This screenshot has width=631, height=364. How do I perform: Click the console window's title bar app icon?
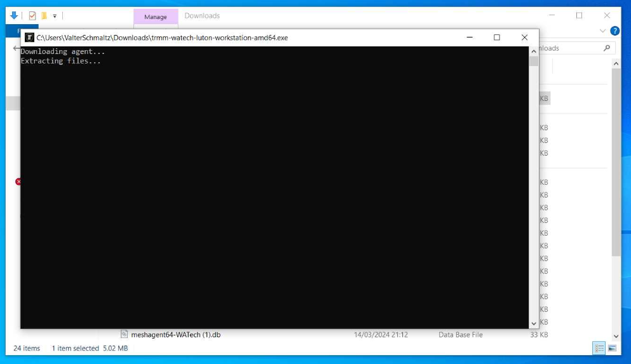coord(29,37)
